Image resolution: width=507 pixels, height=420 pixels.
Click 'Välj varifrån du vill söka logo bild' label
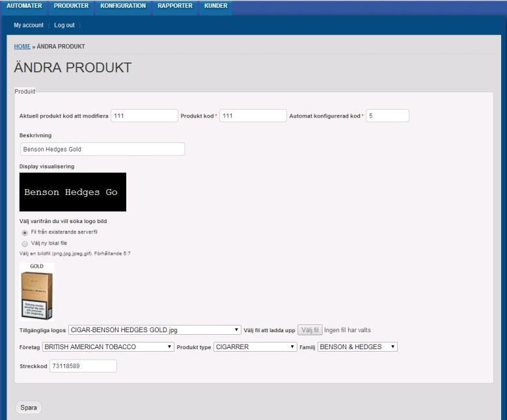pos(63,221)
